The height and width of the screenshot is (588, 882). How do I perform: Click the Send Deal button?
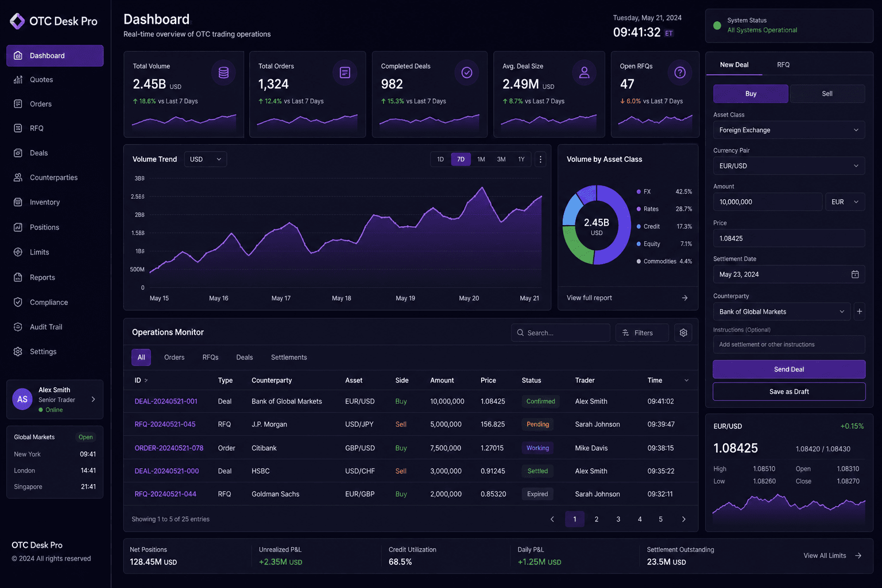(789, 369)
